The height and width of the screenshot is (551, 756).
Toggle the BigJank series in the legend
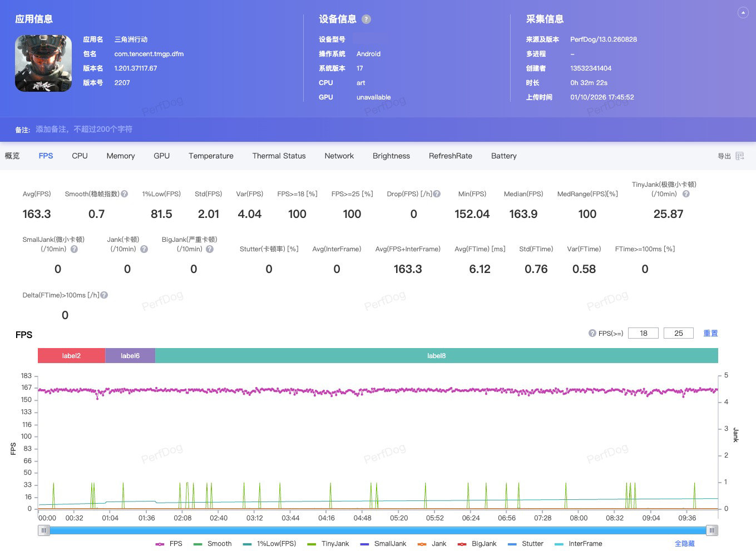pos(477,544)
